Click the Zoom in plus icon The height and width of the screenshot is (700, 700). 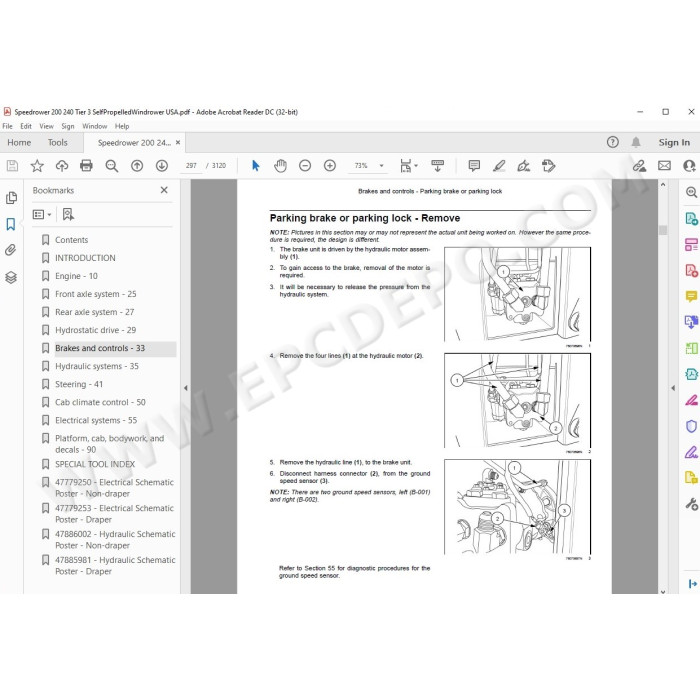point(330,166)
